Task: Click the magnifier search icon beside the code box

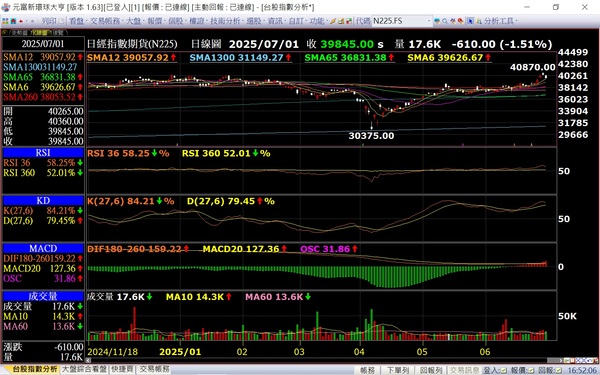Action: (x=445, y=21)
